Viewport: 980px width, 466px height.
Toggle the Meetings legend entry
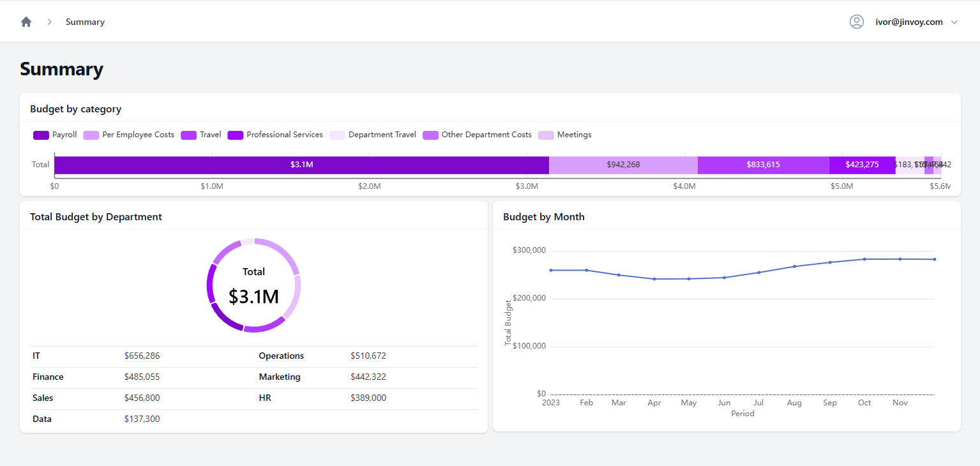point(565,135)
